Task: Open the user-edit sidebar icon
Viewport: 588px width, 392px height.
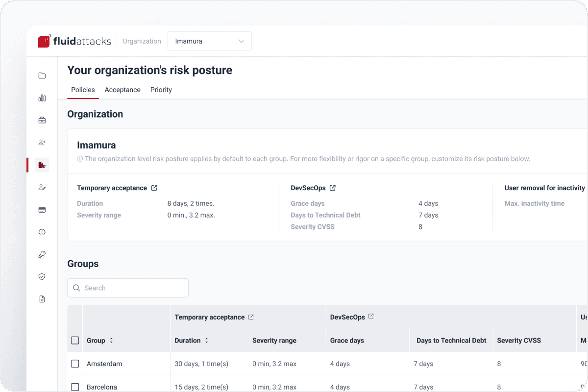Action: 42,187
